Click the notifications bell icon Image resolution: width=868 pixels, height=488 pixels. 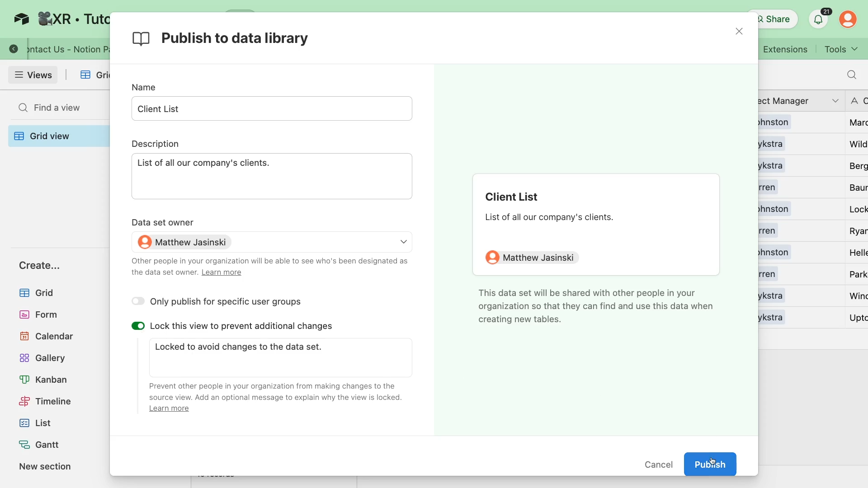click(x=818, y=19)
